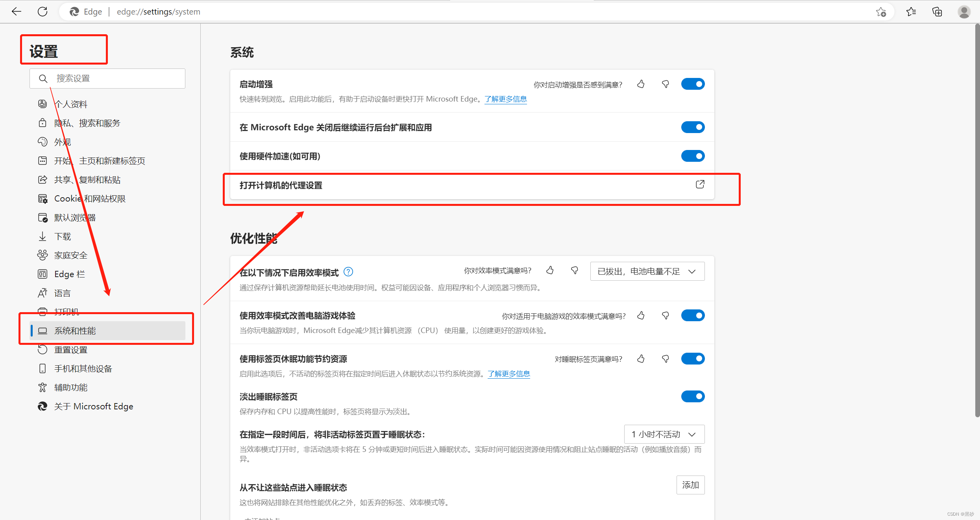
Task: Go to 关于 Microsoft Edge page
Action: point(94,407)
